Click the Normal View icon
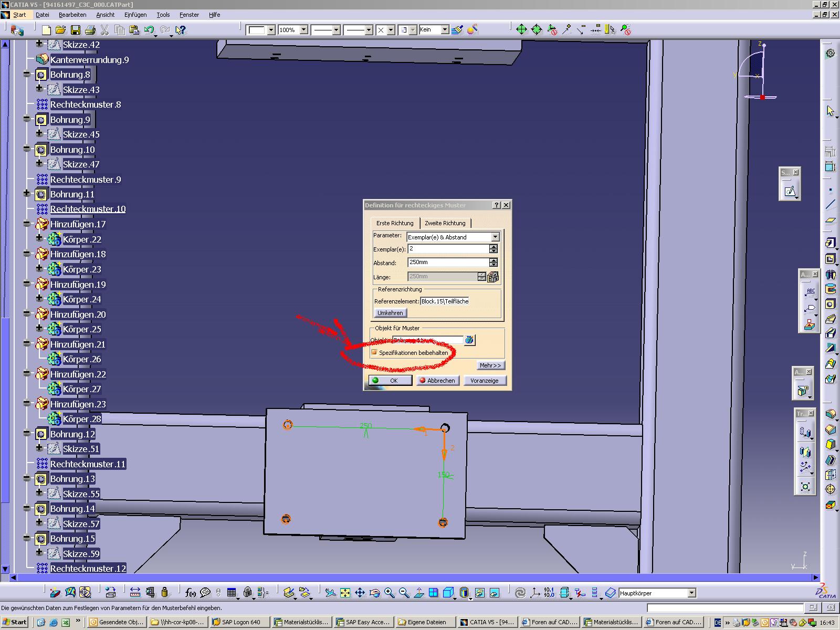 click(418, 593)
